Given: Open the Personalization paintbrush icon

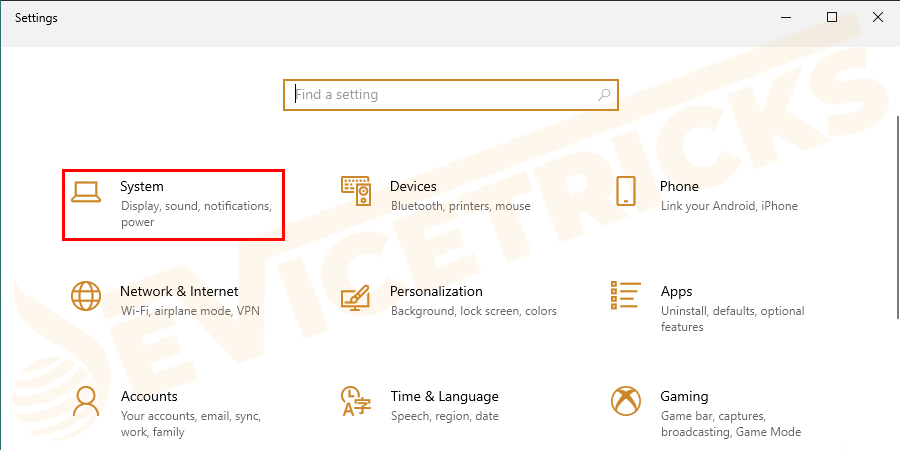Looking at the screenshot, I should coord(356,296).
